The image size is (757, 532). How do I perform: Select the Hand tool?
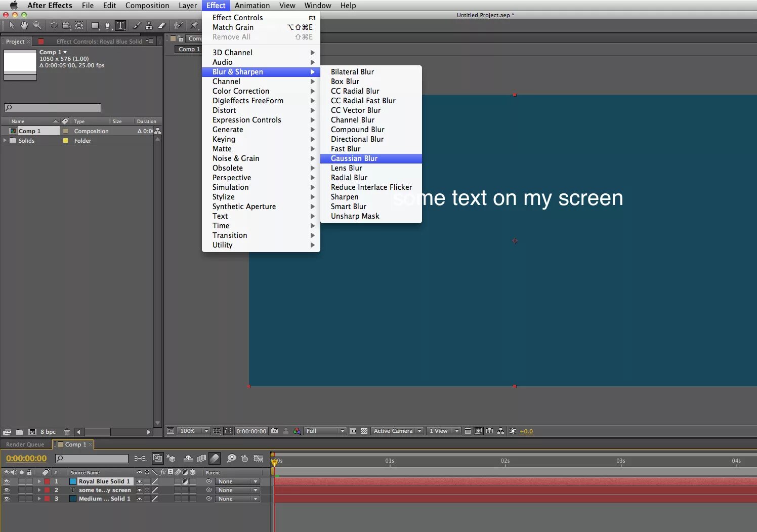24,25
